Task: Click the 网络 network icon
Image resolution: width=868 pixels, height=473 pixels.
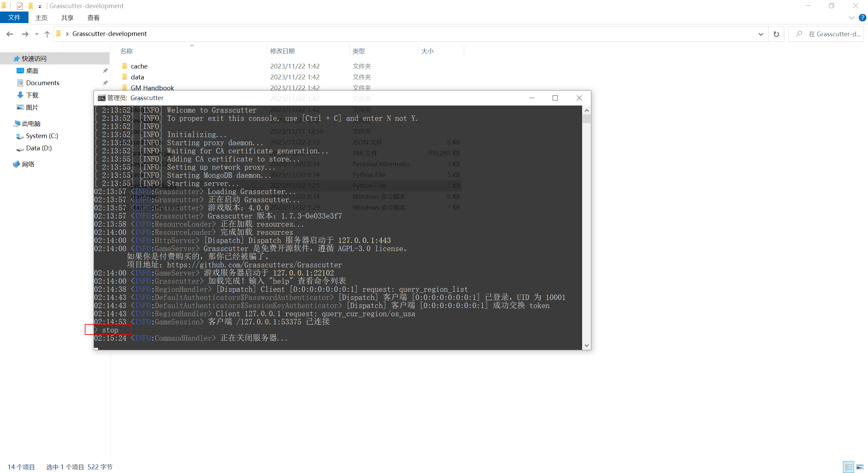Action: (x=16, y=164)
